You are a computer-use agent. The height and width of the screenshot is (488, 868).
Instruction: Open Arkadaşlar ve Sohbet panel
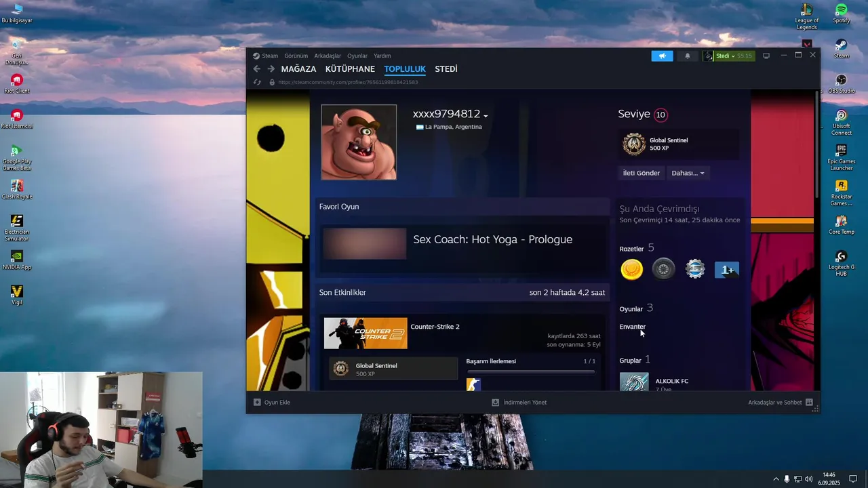click(x=781, y=402)
